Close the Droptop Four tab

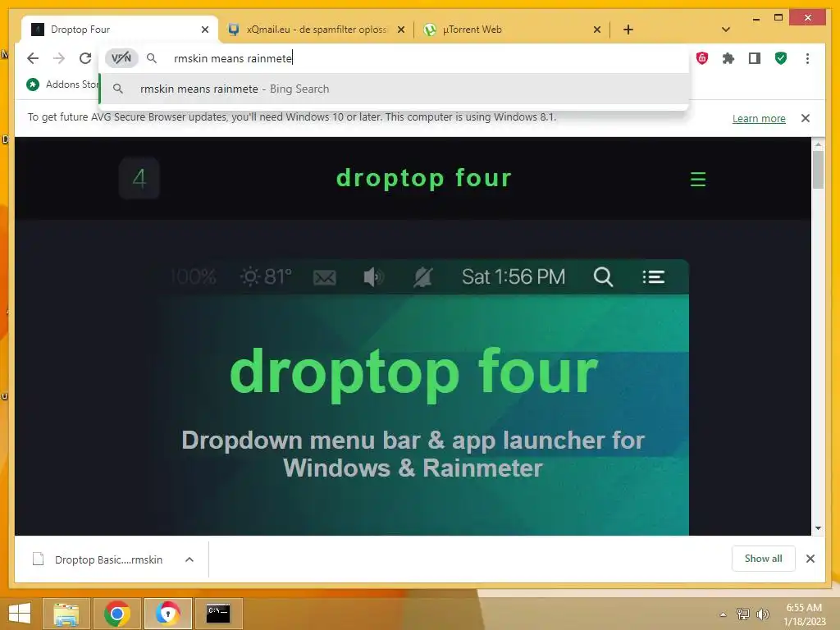204,30
